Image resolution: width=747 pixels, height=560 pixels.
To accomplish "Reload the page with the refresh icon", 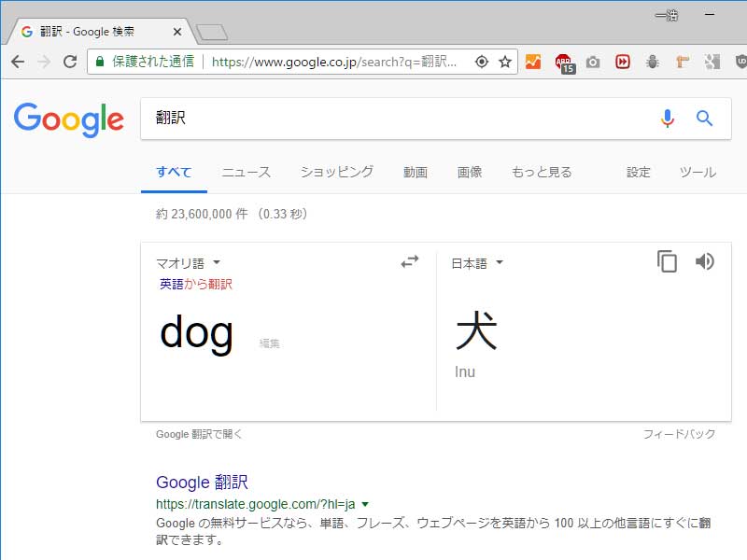I will click(x=70, y=62).
